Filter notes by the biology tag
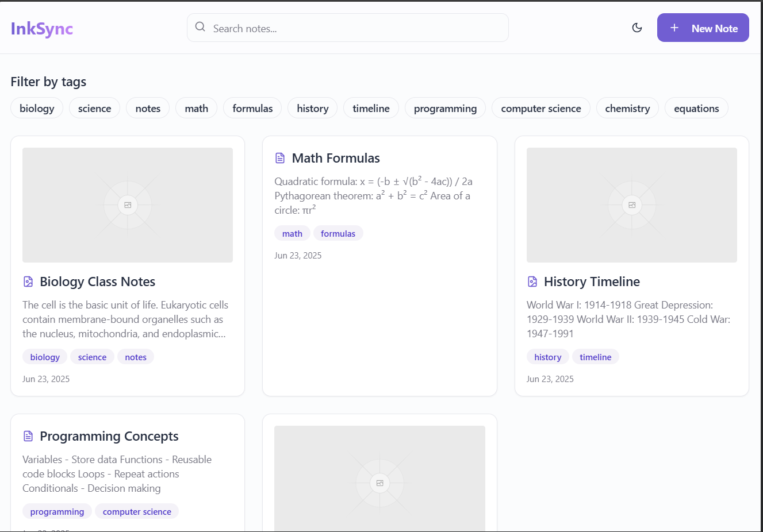 click(x=37, y=108)
